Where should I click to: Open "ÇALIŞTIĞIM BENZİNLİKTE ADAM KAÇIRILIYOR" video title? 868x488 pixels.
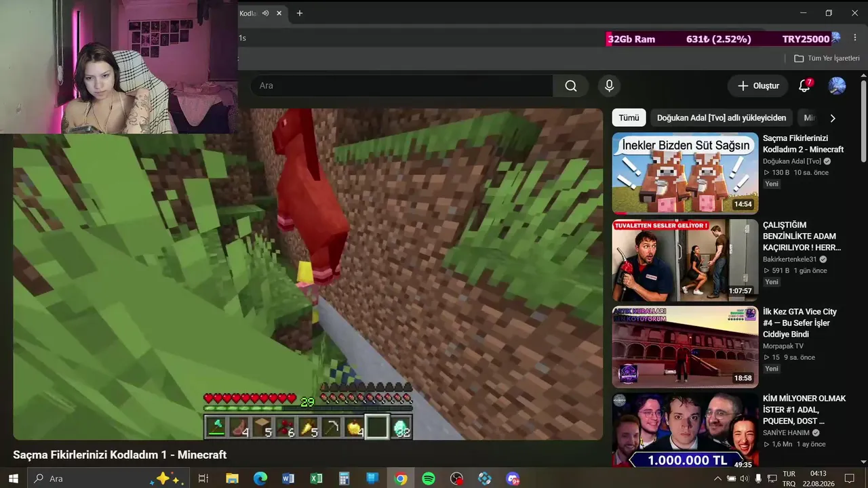pos(802,237)
